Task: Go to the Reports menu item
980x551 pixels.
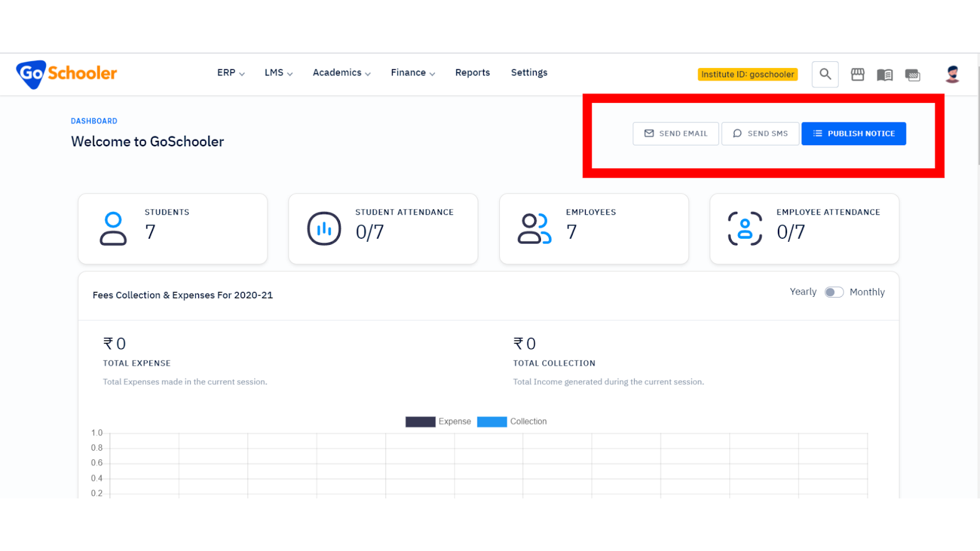Action: pyautogui.click(x=472, y=73)
